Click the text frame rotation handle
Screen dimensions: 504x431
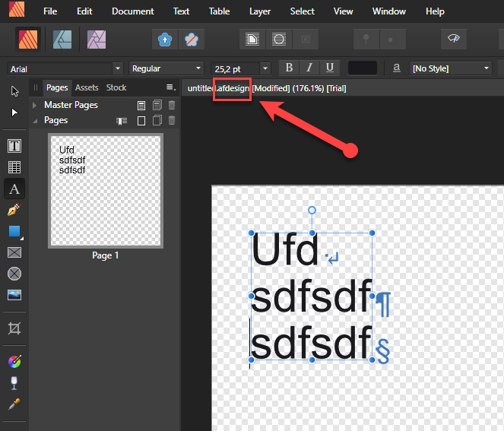point(312,211)
